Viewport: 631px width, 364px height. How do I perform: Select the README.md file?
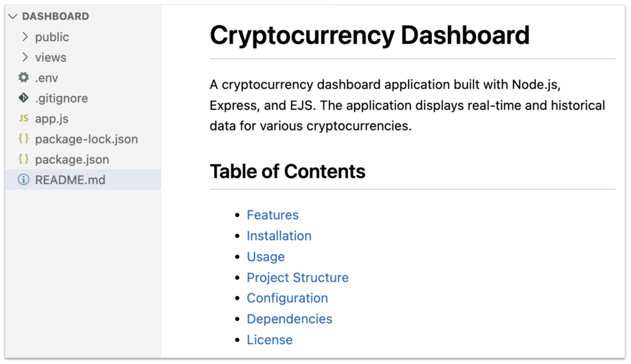click(x=70, y=180)
